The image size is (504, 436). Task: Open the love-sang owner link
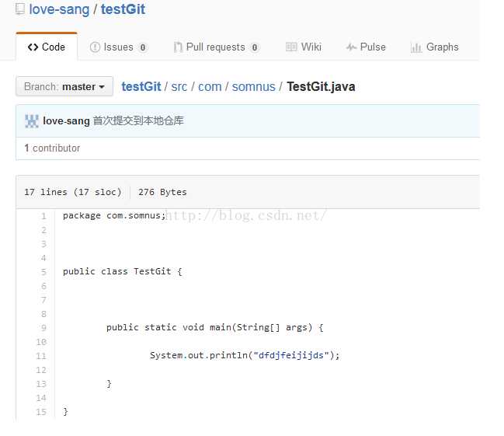58,10
